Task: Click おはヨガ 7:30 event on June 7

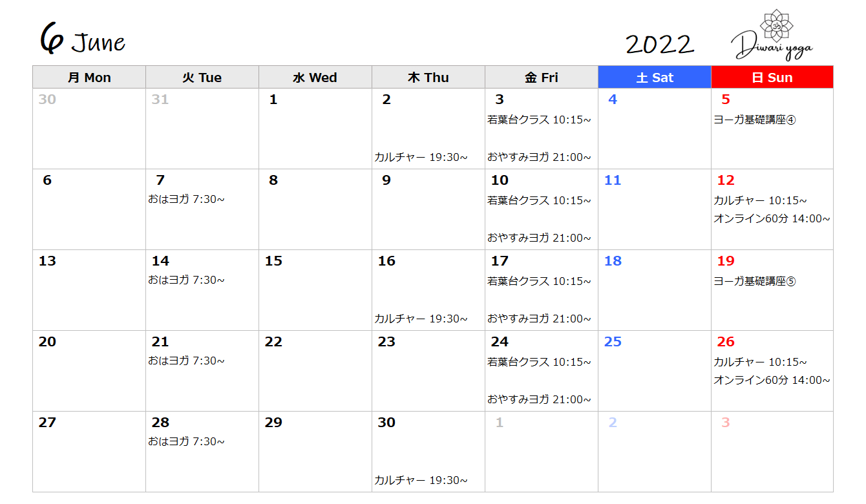Action: tap(186, 199)
